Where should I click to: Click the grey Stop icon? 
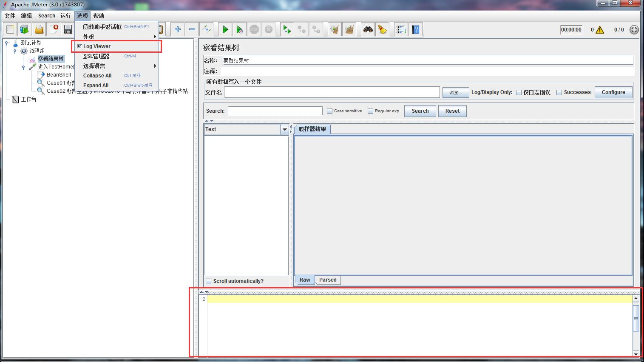tap(254, 29)
